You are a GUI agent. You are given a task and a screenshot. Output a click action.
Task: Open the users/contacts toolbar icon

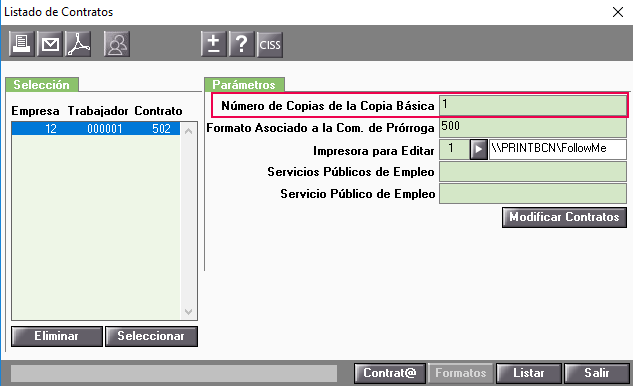point(117,44)
